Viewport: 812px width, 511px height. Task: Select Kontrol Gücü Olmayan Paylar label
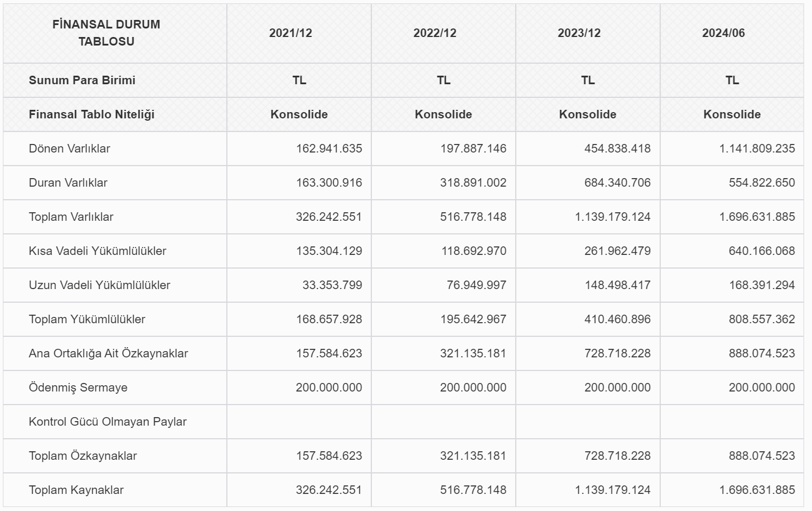point(107,422)
